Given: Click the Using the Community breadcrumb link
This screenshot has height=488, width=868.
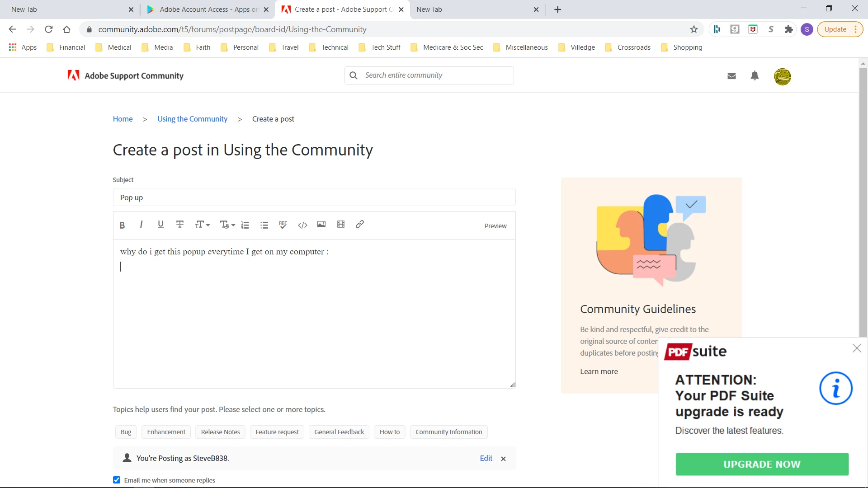Looking at the screenshot, I should coord(192,119).
